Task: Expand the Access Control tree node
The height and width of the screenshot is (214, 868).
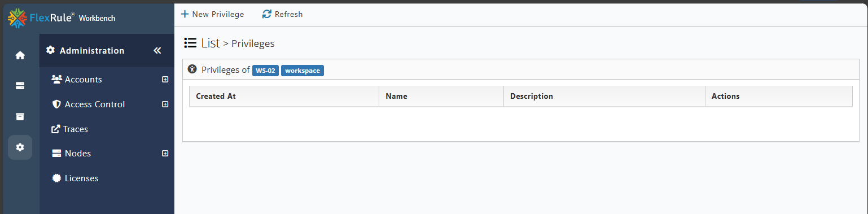Action: point(165,104)
